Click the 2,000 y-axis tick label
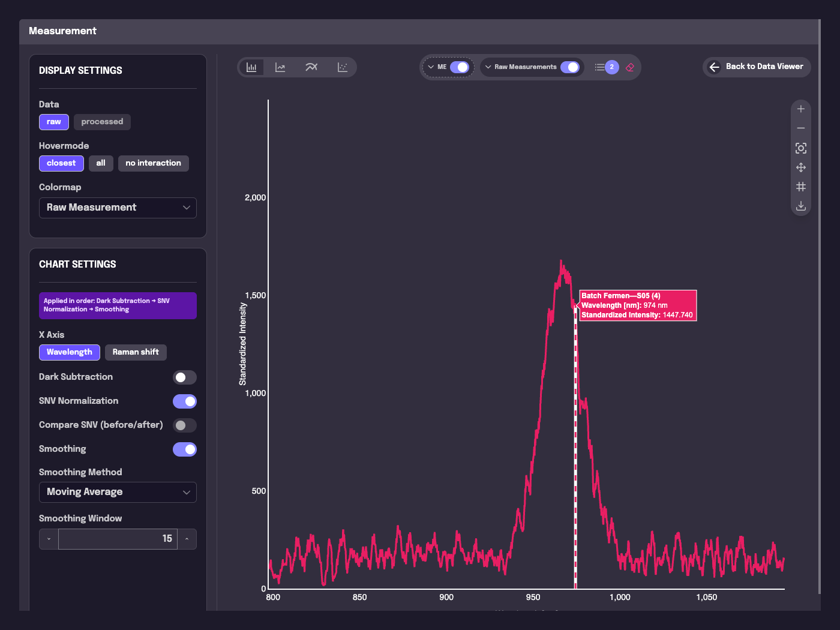 (255, 197)
